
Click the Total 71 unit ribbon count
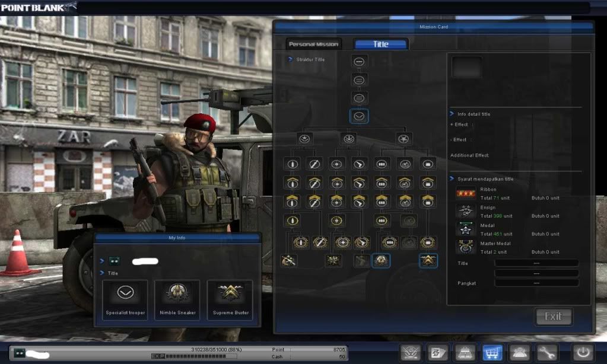click(x=495, y=198)
